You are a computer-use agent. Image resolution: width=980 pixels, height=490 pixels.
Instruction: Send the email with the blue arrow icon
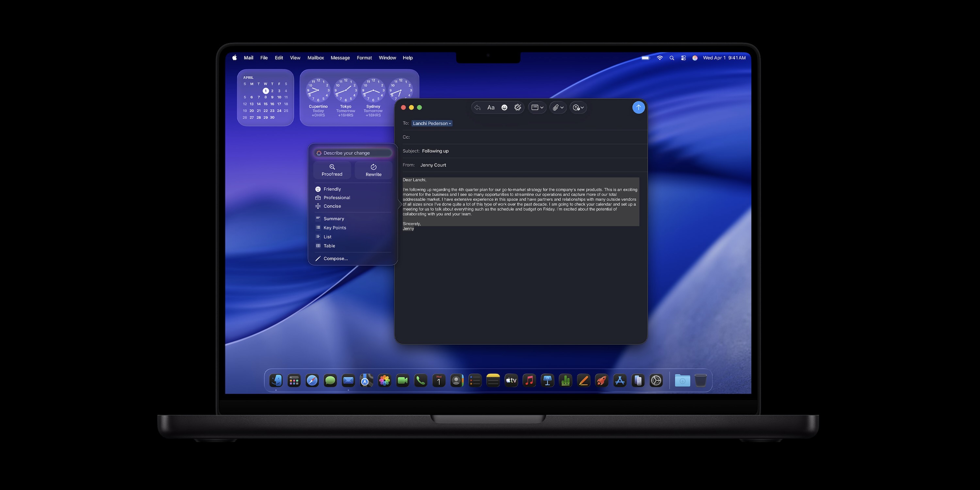[x=638, y=107]
